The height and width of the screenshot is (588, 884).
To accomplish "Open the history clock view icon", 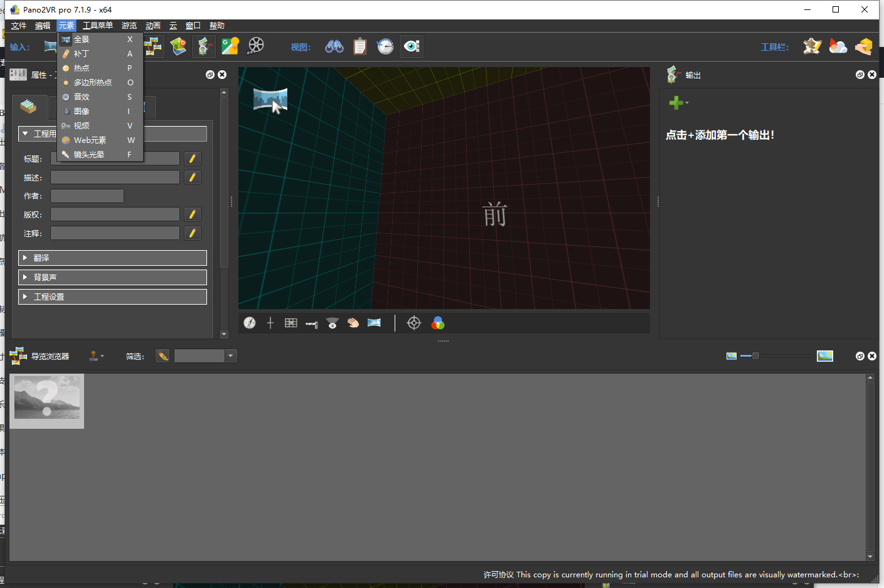I will coord(385,46).
